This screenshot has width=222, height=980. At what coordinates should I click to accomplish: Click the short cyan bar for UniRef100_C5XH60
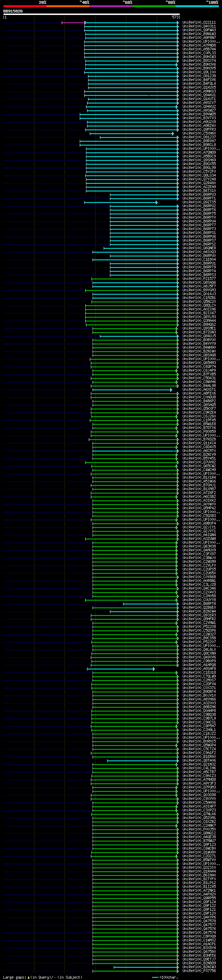point(132,133)
